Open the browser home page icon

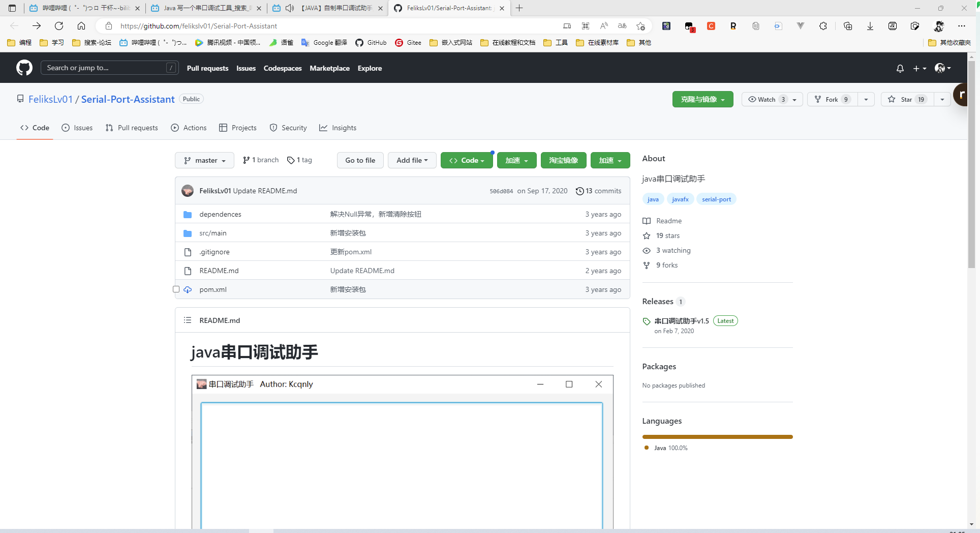click(x=81, y=26)
